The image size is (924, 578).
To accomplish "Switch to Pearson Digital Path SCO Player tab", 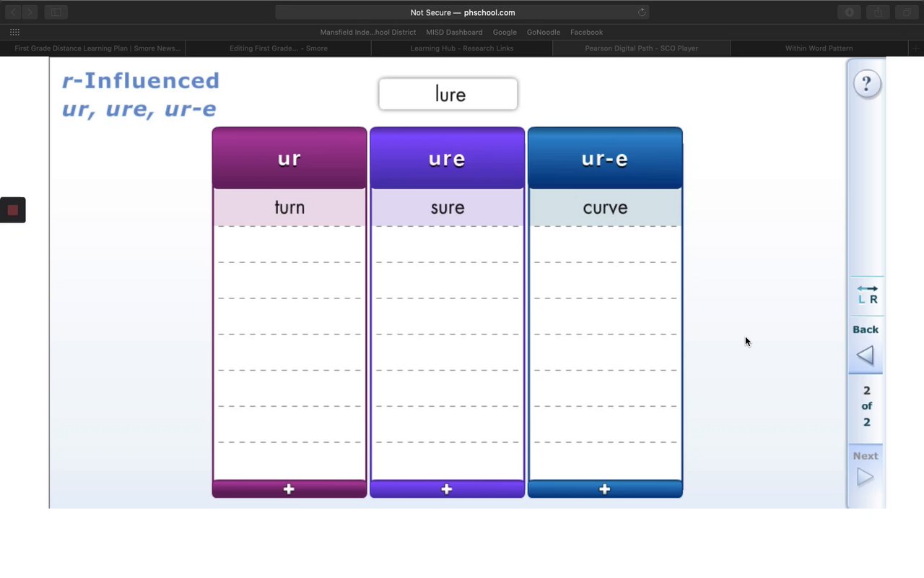I will 642,48.
